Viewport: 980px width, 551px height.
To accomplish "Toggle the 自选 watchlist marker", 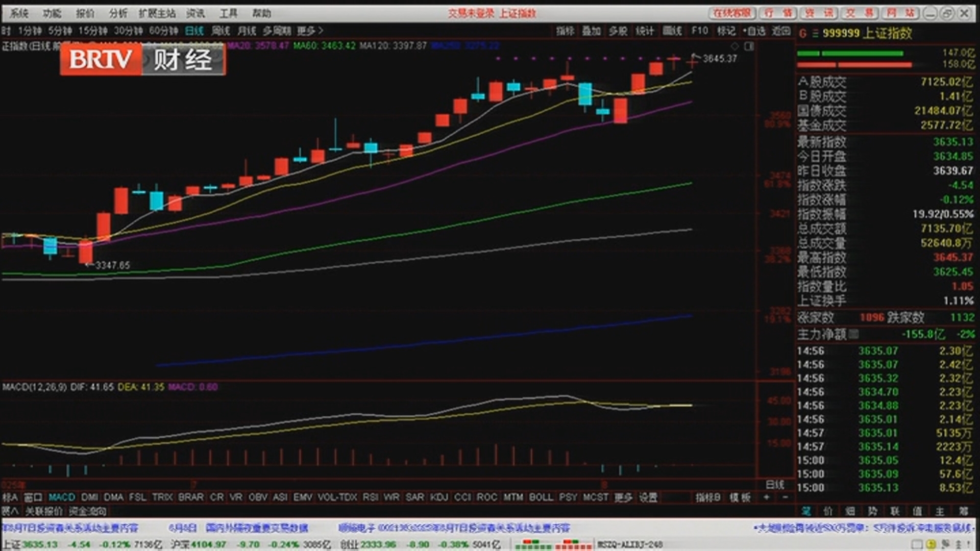I will click(x=754, y=31).
